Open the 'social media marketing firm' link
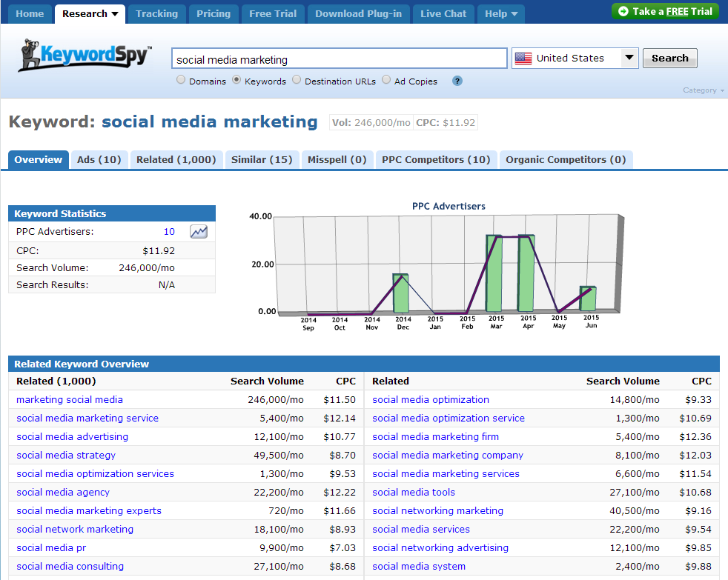This screenshot has width=728, height=580. pos(435,436)
